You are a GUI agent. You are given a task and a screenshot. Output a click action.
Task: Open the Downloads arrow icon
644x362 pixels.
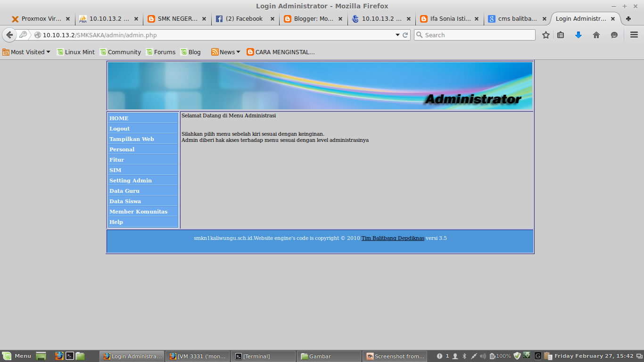pyautogui.click(x=578, y=35)
